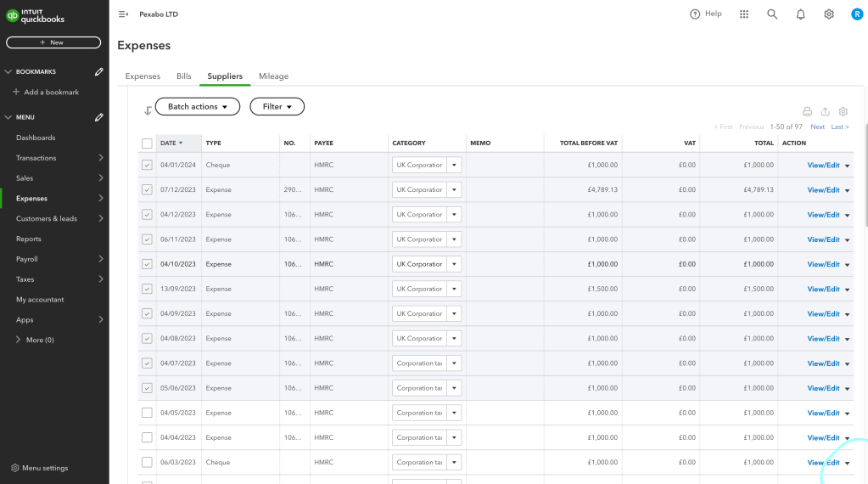
Task: Open Menu settings gear at the sidebar bottom
Action: (x=15, y=468)
